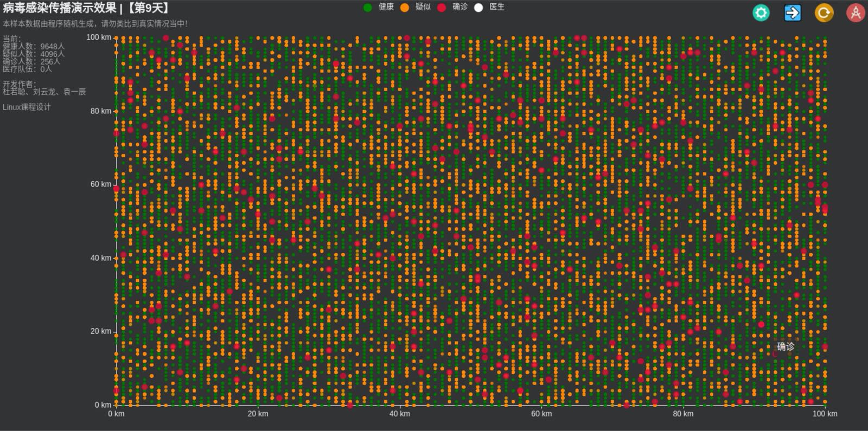Click the red 确诊 legend dot
The image size is (868, 431).
pos(442,7)
